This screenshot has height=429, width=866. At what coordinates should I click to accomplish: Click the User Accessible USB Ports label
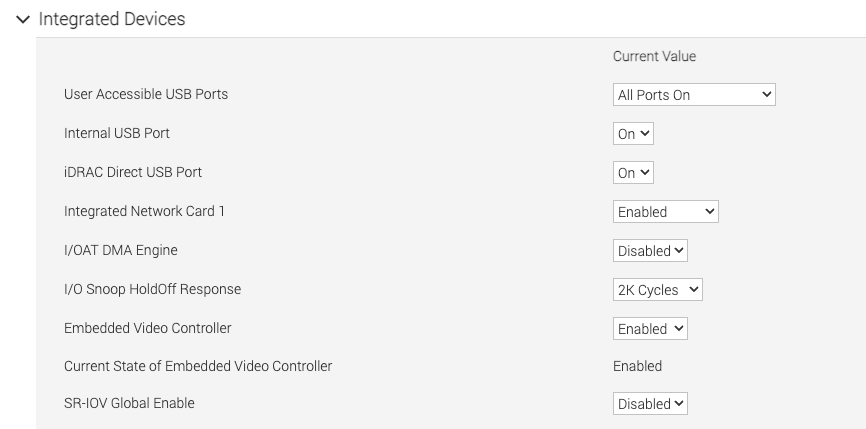[146, 95]
